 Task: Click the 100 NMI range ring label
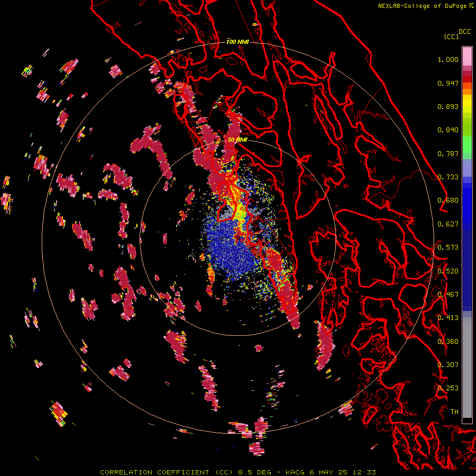tap(237, 42)
